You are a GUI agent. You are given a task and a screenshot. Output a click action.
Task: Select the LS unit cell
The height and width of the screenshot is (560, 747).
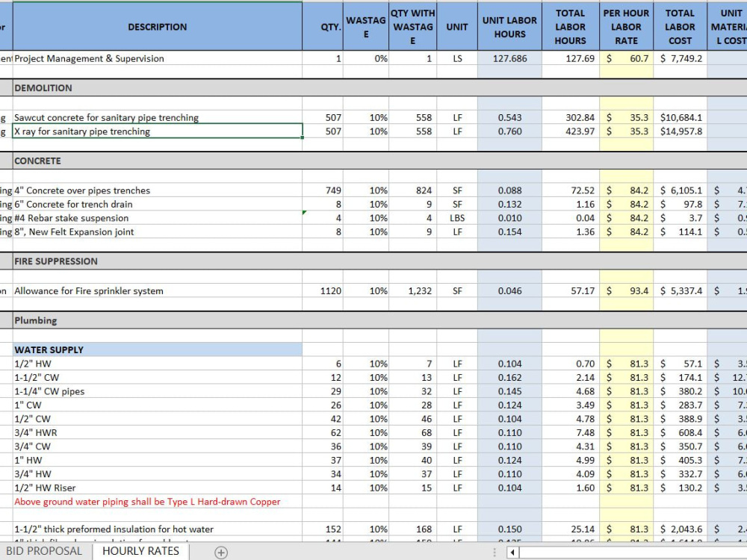pos(457,58)
